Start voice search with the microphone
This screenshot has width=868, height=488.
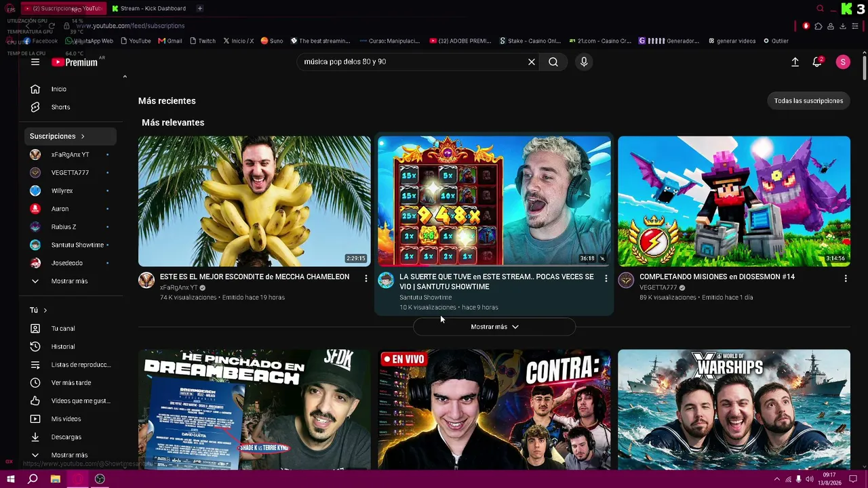point(584,62)
